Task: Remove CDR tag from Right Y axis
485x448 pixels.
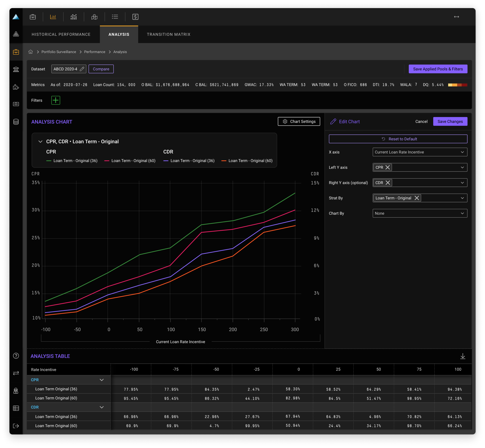Action: click(388, 182)
